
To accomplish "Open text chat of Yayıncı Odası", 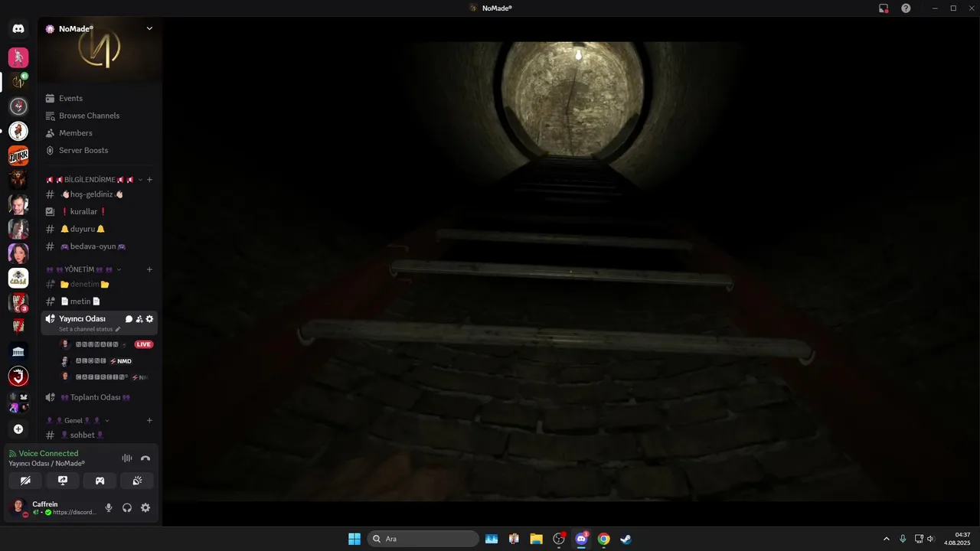I will point(129,319).
